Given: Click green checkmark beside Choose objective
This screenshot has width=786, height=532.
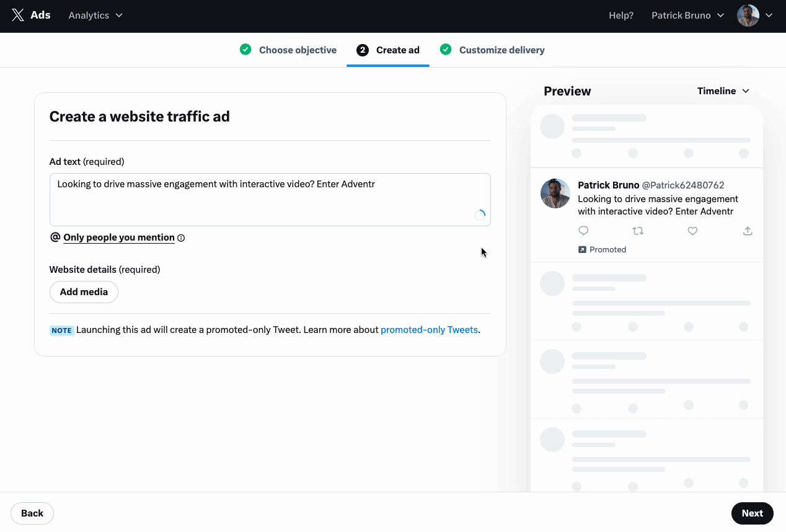Looking at the screenshot, I should [x=245, y=50].
